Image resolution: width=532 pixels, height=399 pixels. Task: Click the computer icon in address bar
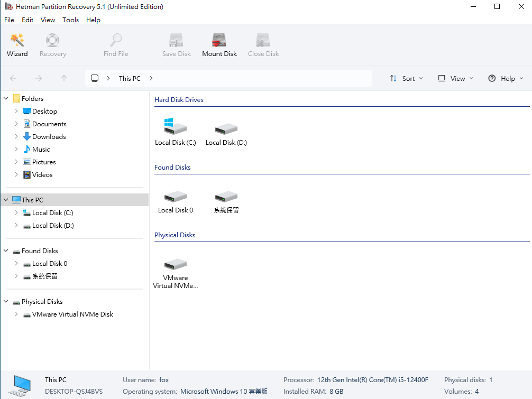point(95,78)
